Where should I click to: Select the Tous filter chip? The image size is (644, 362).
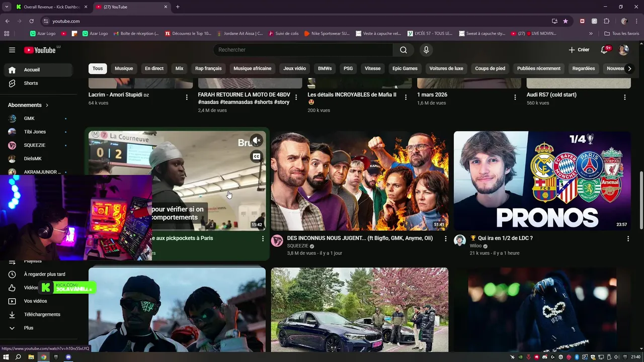coord(98,68)
